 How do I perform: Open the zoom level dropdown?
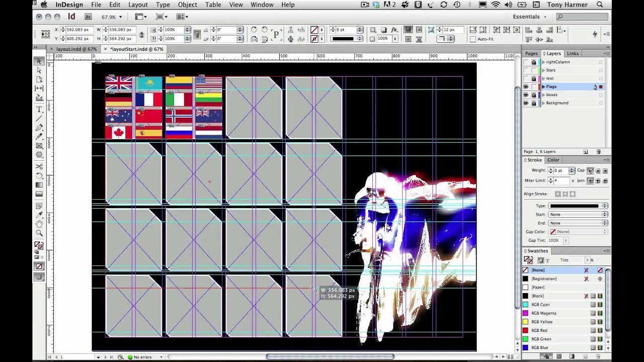pos(120,17)
